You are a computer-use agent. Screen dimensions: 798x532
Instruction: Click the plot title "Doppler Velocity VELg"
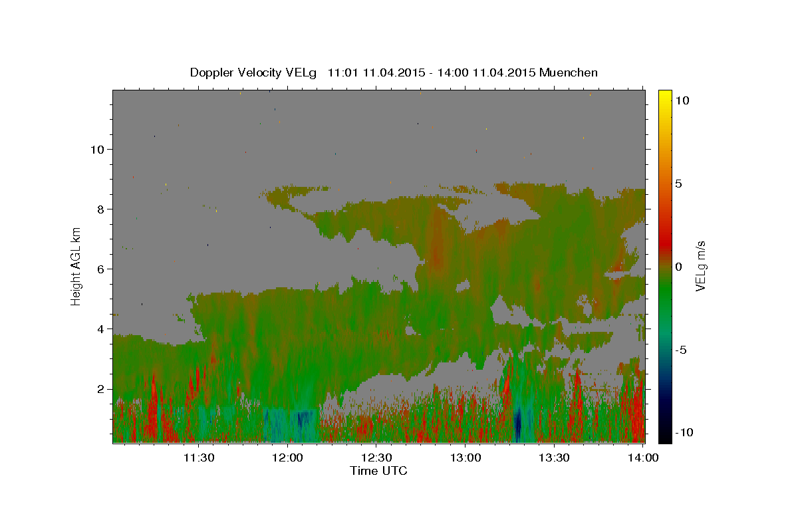click(255, 72)
